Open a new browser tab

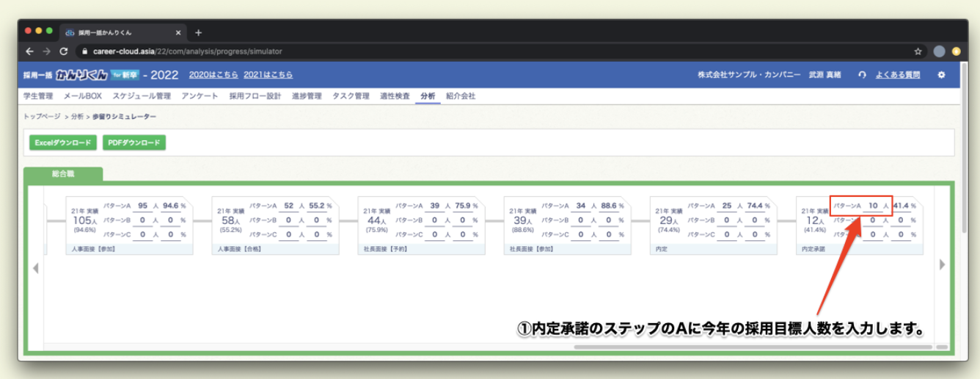[198, 32]
